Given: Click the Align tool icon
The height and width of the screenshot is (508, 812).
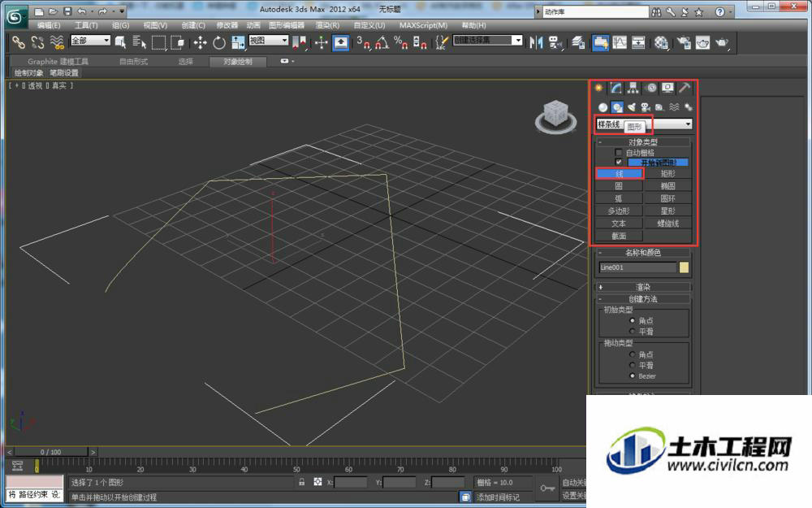Looking at the screenshot, I should tap(555, 42).
